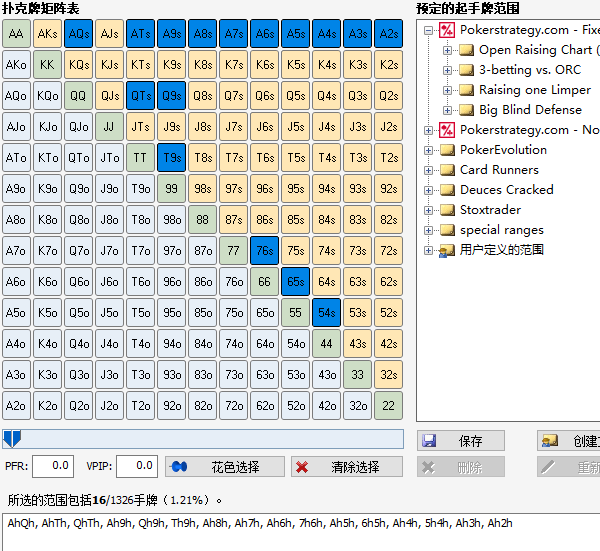Expand the Stoxtrader node
This screenshot has width=600, height=551.
click(429, 210)
